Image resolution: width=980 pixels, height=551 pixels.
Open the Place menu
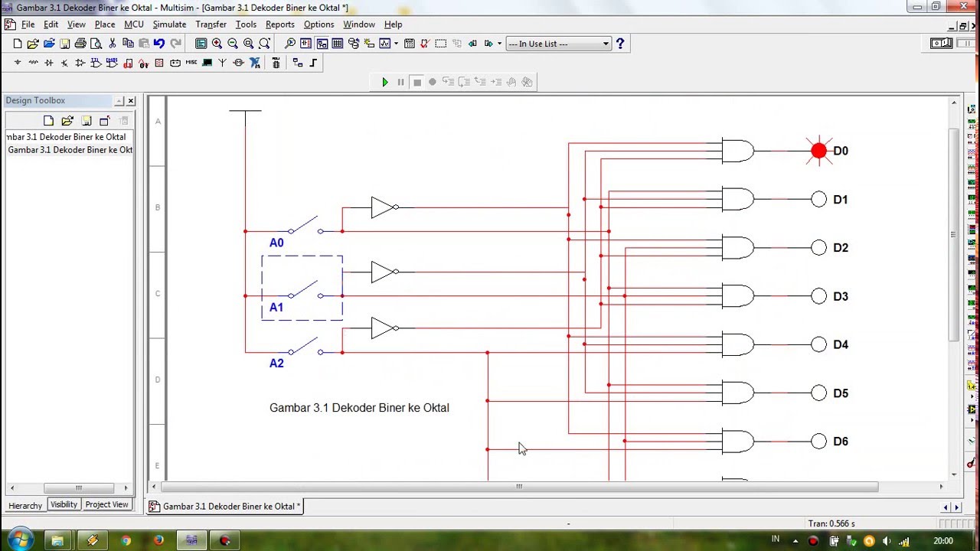[x=105, y=24]
